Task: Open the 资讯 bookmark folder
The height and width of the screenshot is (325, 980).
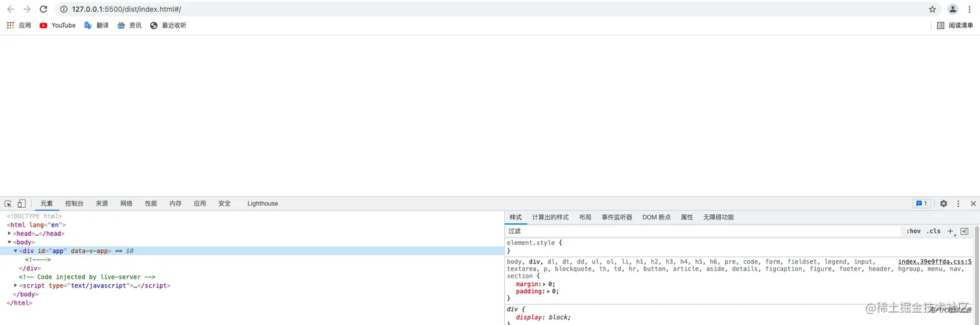Action: pos(129,25)
